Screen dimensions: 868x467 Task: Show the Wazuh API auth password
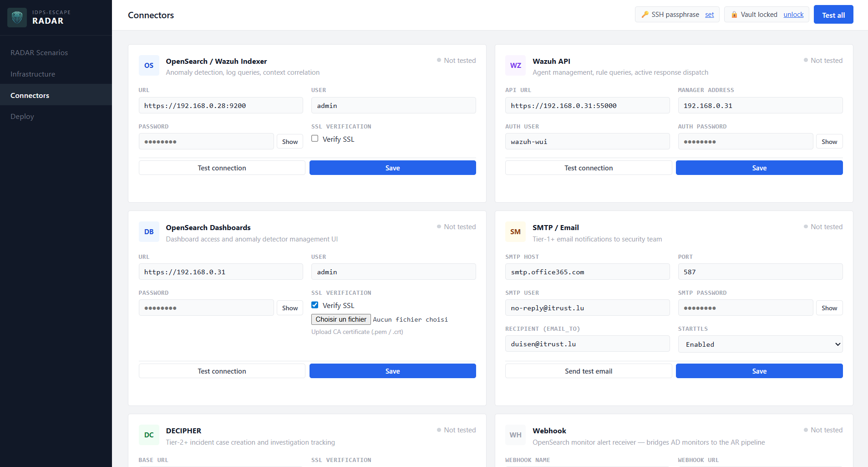(x=829, y=142)
